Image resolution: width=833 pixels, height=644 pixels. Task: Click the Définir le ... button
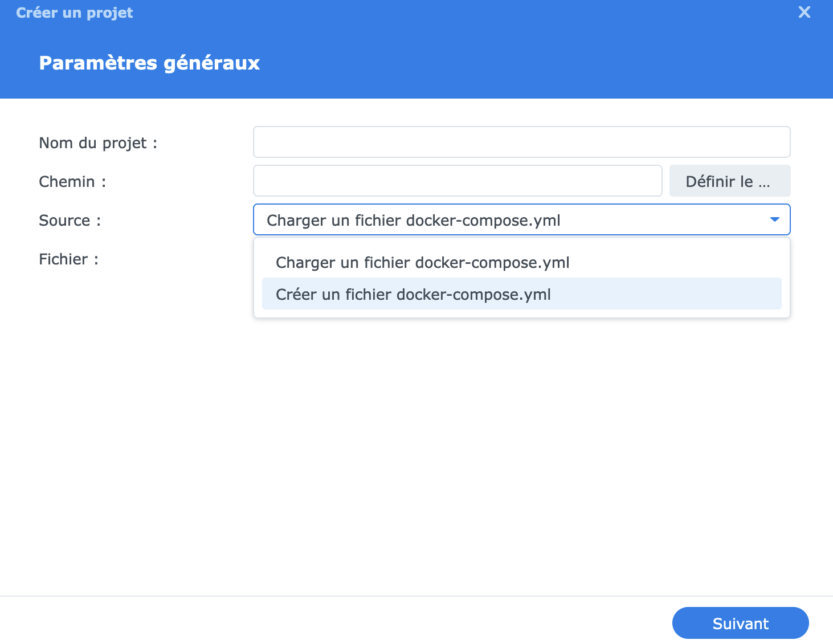730,181
